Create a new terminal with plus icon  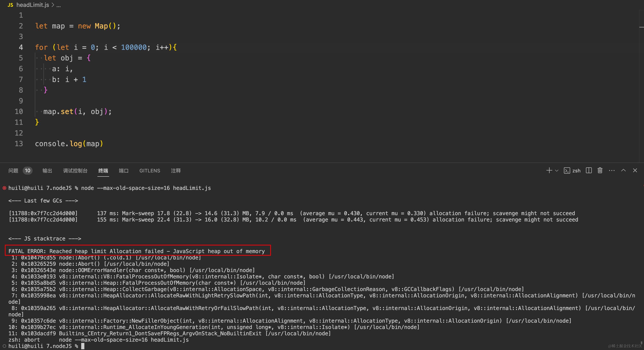pyautogui.click(x=549, y=171)
